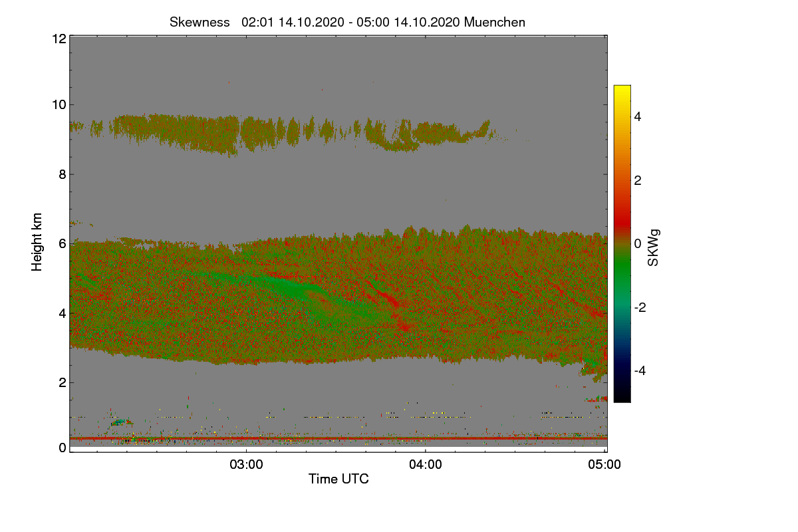This screenshot has height=532, width=798.
Task: Click the 'SKWg' colorbar label
Action: (x=654, y=247)
